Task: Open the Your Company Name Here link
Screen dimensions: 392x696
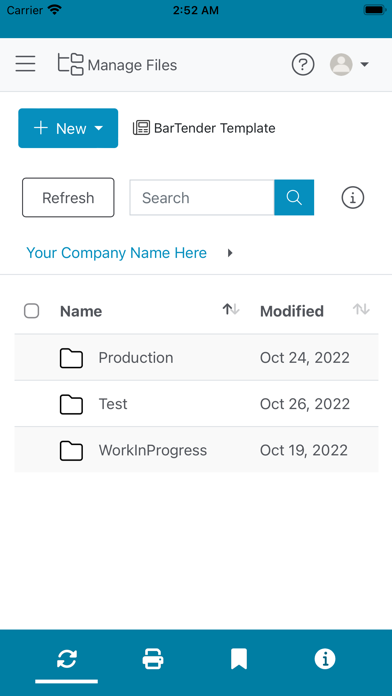Action: point(116,253)
